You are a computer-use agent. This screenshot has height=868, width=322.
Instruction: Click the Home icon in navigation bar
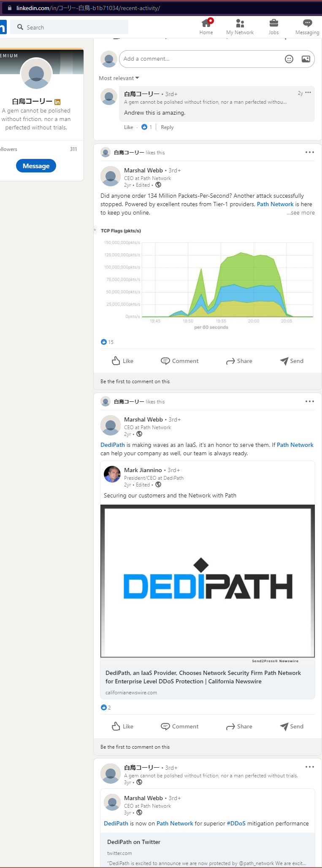pos(206,24)
